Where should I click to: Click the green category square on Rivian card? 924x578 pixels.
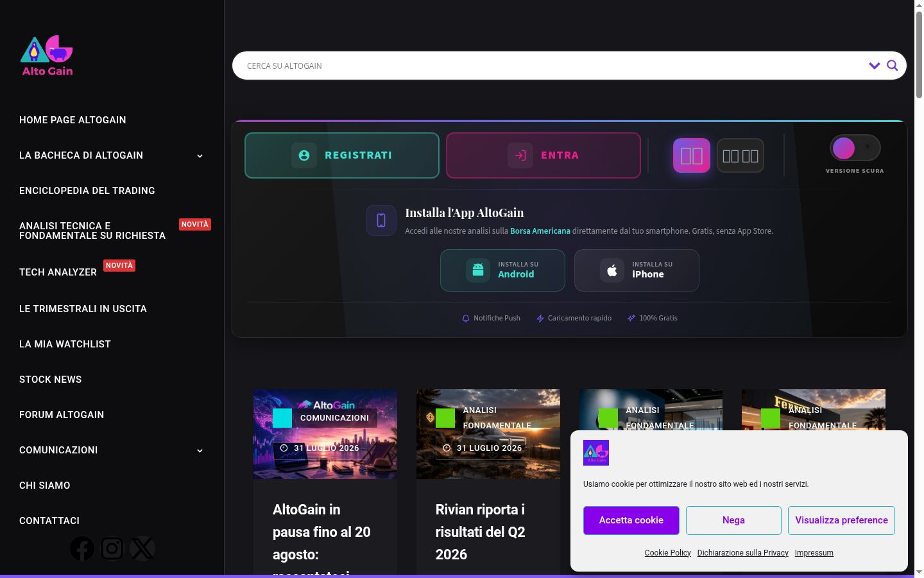coord(445,418)
